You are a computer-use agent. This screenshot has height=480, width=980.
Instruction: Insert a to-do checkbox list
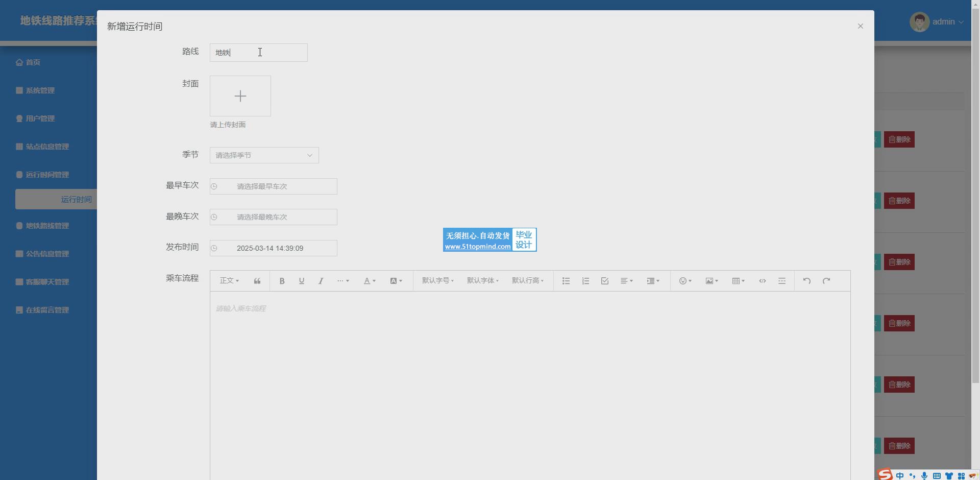coord(605,281)
